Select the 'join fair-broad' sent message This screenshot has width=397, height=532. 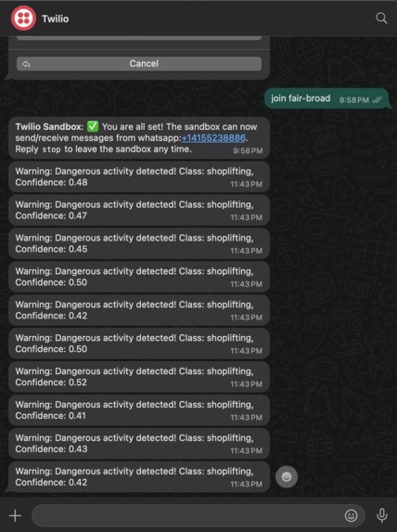tap(327, 98)
